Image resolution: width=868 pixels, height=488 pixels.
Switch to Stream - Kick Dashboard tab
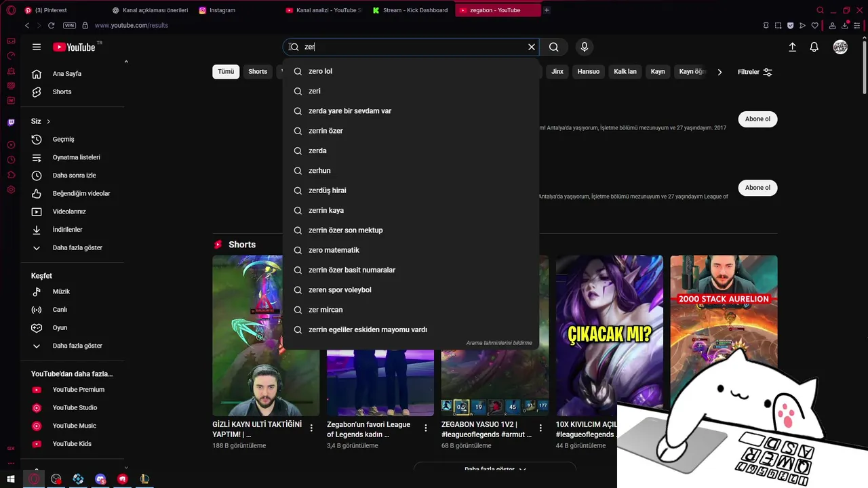(x=410, y=10)
